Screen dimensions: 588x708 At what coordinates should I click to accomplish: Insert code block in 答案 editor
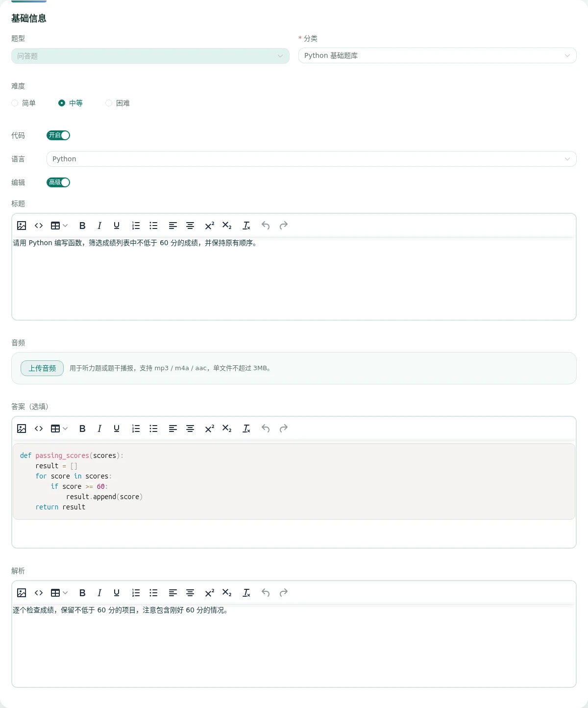tap(39, 429)
